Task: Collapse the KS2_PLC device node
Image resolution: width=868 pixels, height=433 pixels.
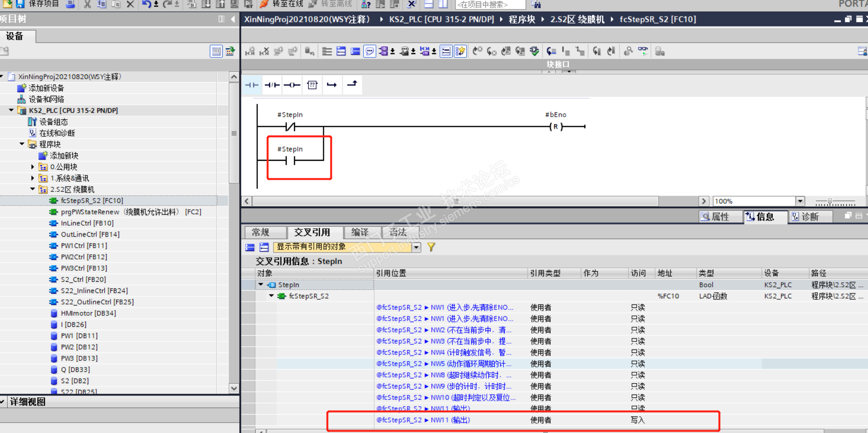Action: coord(11,111)
